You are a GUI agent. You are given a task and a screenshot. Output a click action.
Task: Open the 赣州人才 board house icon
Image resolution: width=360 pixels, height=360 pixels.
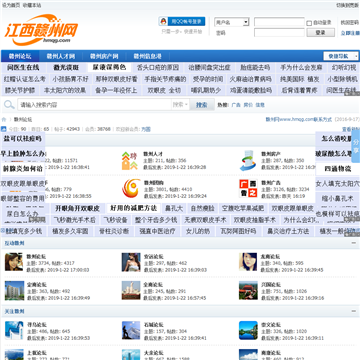point(130,161)
